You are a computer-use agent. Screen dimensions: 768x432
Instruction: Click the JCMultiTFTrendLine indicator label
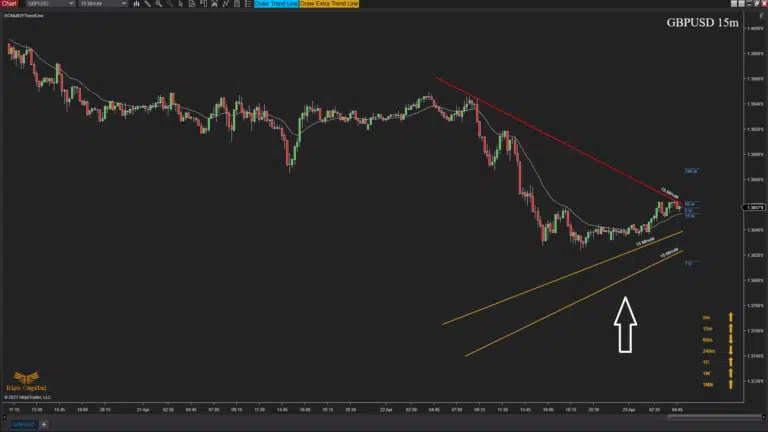click(24, 16)
